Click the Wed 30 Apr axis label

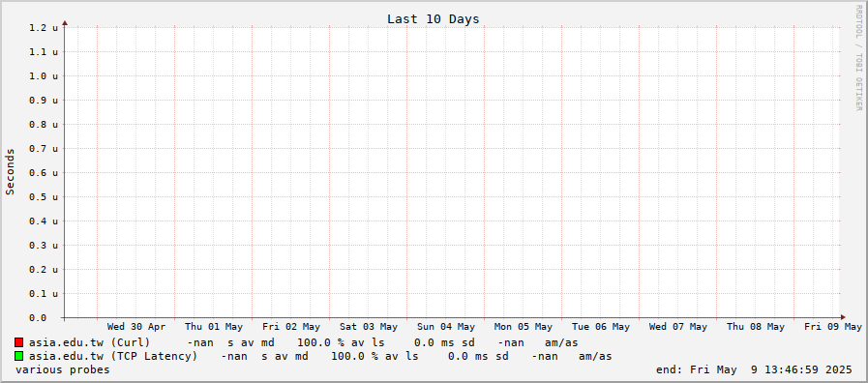tap(136, 327)
